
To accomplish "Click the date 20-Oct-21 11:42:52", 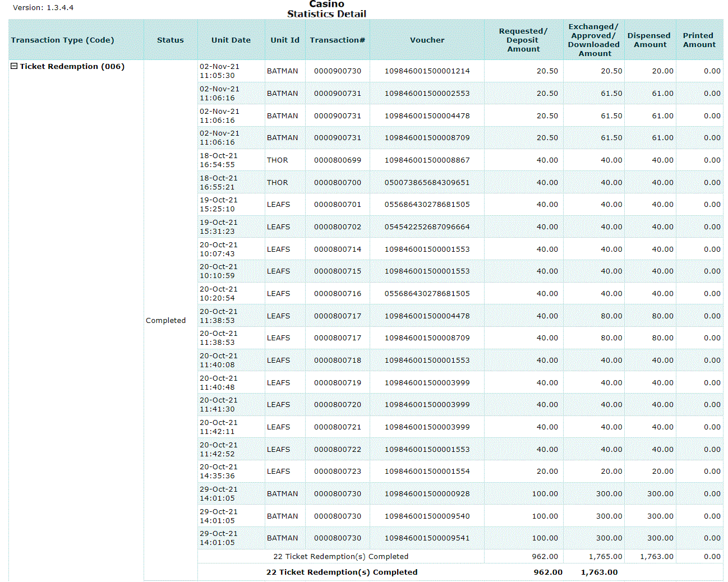I will pyautogui.click(x=219, y=450).
